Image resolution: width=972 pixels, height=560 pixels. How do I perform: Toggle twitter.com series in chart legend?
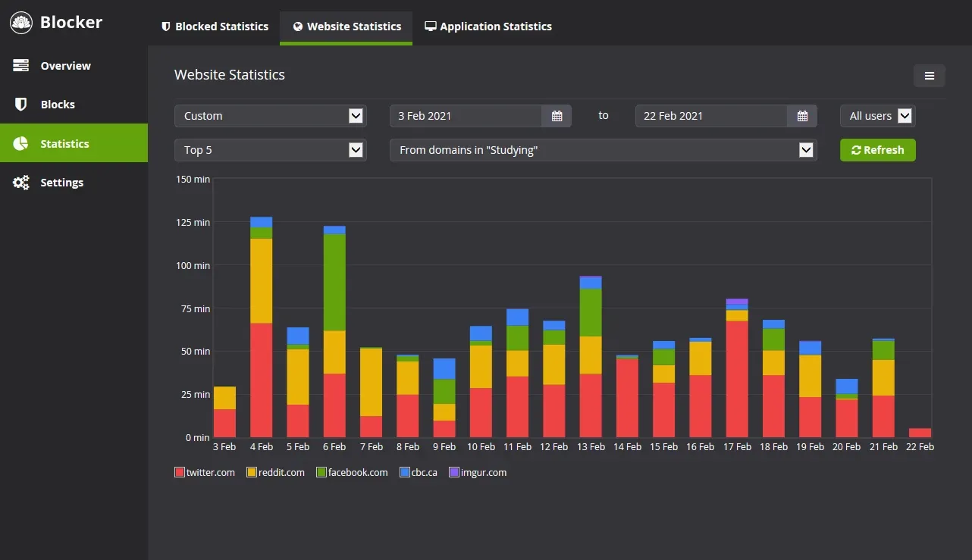(x=205, y=472)
